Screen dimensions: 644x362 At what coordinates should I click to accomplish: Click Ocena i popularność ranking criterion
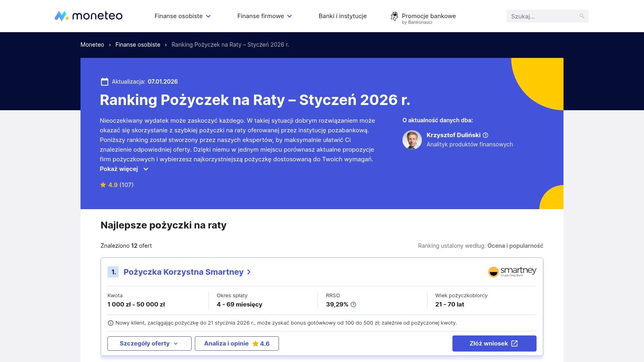(x=515, y=246)
